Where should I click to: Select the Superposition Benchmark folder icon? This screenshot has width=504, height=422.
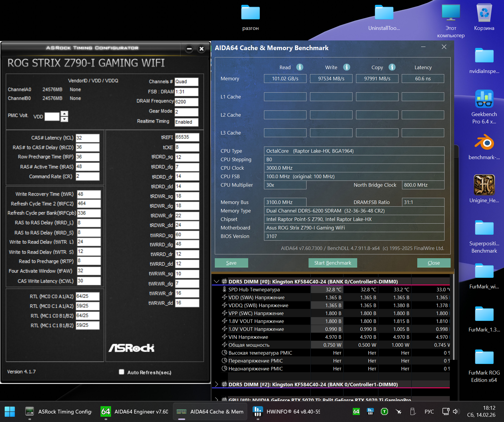click(484, 236)
